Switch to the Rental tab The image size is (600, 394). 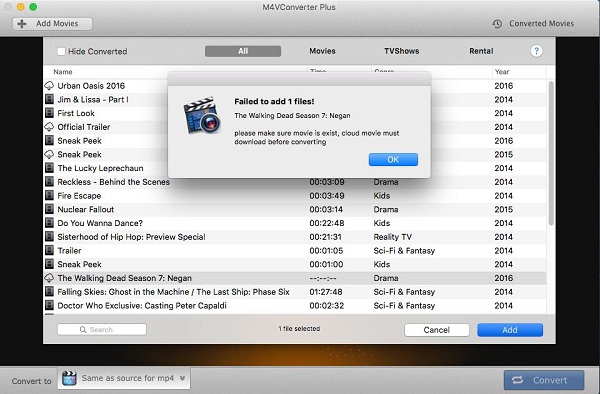tap(481, 51)
